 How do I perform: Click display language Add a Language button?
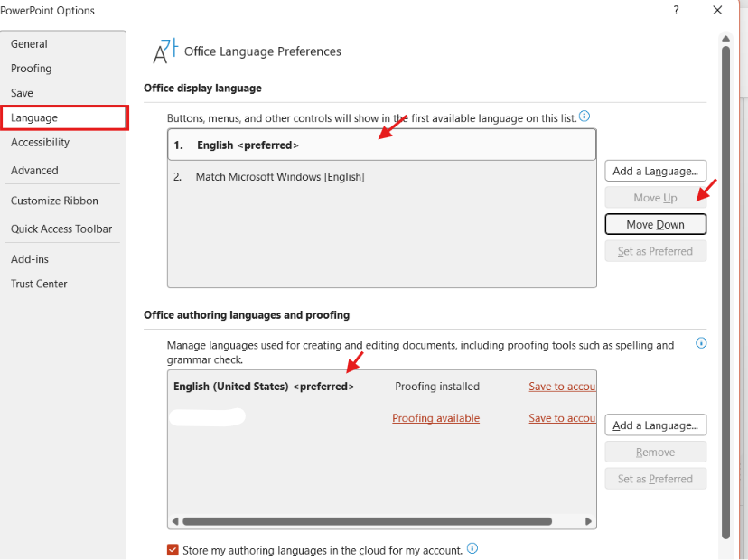[656, 171]
